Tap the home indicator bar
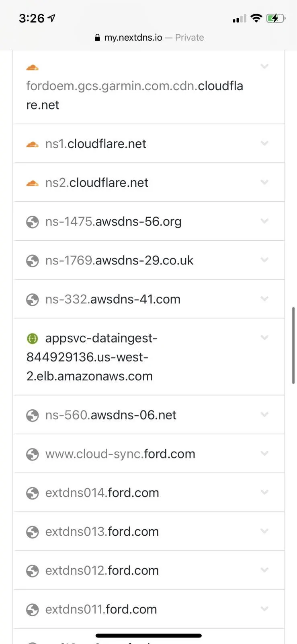Image resolution: width=297 pixels, height=644 pixels. coord(149,636)
